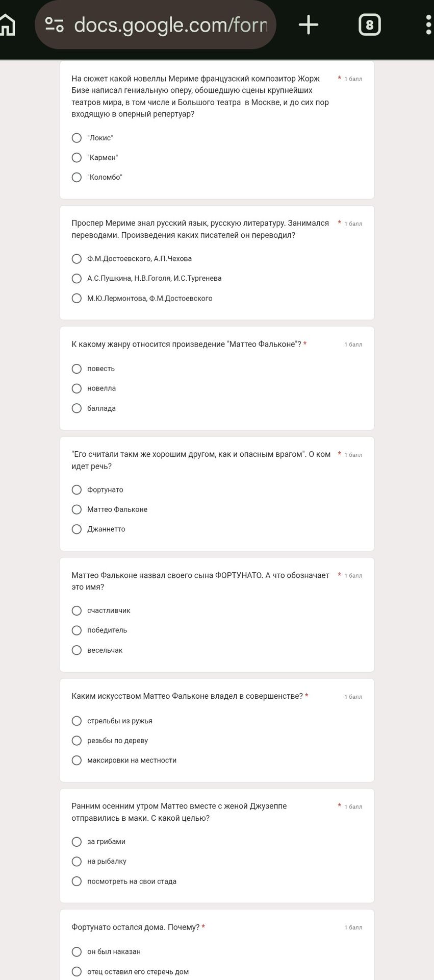Open a new tab with plus icon
Image resolution: width=434 pixels, height=980 pixels.
(309, 24)
